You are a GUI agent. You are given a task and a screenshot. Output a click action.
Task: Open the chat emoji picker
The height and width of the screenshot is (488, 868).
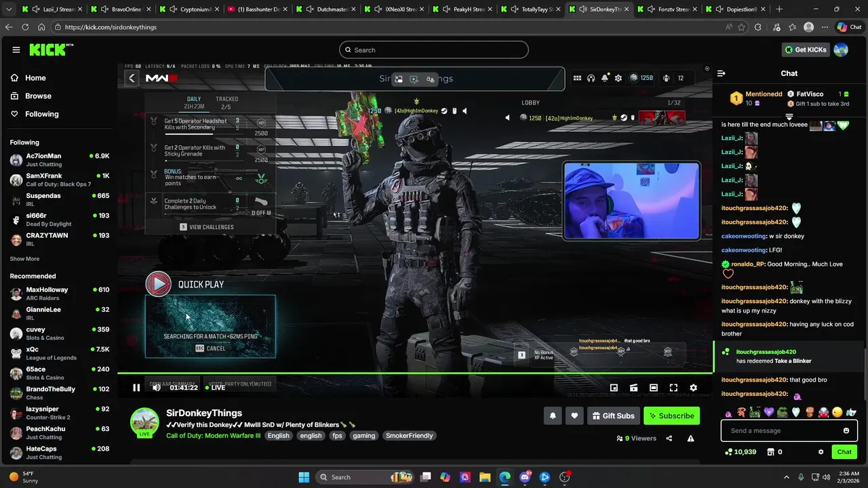click(x=846, y=430)
